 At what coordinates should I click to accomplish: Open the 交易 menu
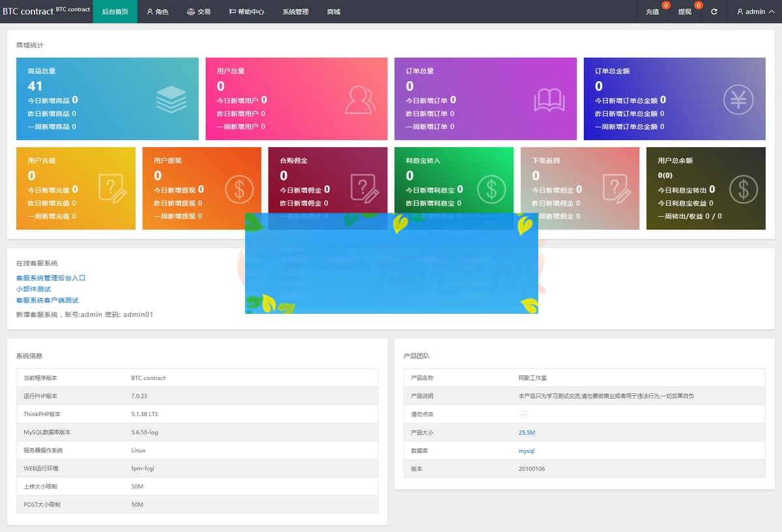[x=199, y=12]
